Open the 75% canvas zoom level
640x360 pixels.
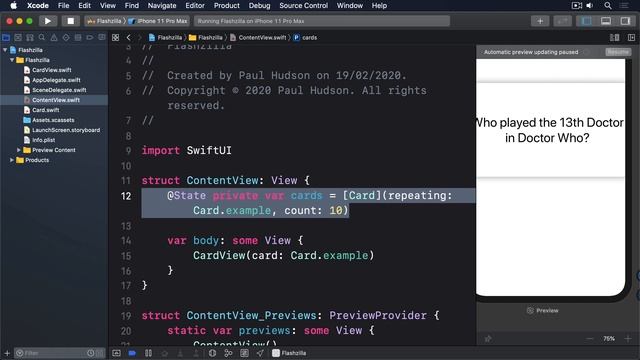point(609,339)
